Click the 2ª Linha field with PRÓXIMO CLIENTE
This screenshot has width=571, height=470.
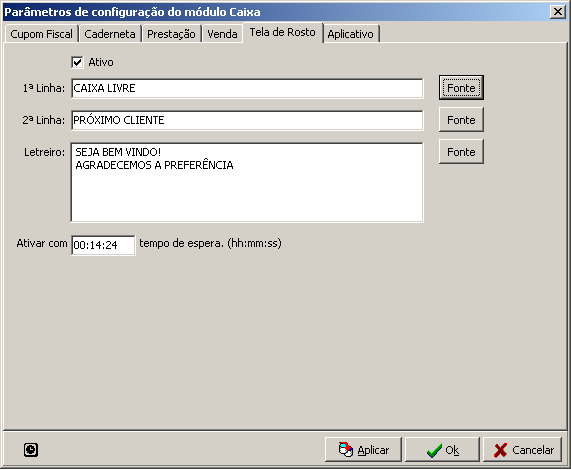click(x=247, y=120)
